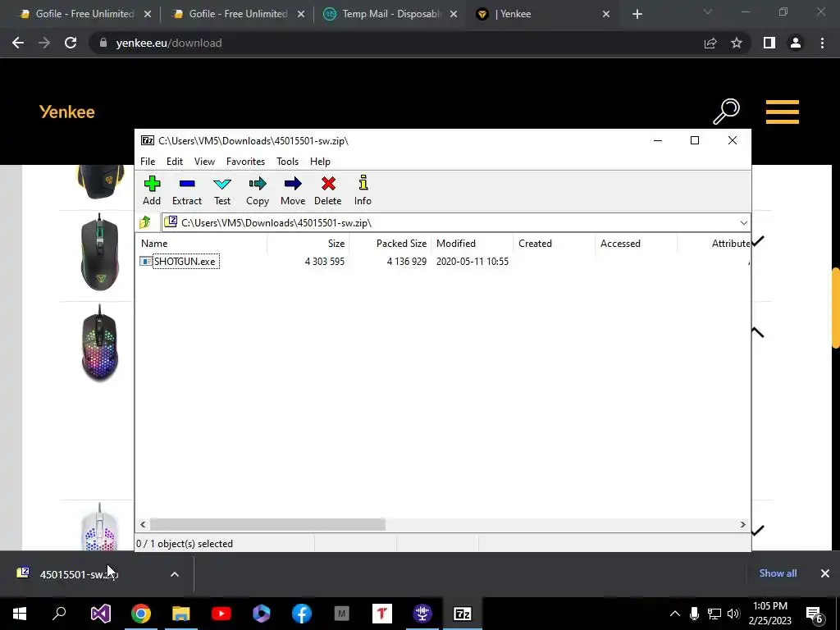Open Chrome tab search chevron
The height and width of the screenshot is (630, 840).
coord(708,11)
